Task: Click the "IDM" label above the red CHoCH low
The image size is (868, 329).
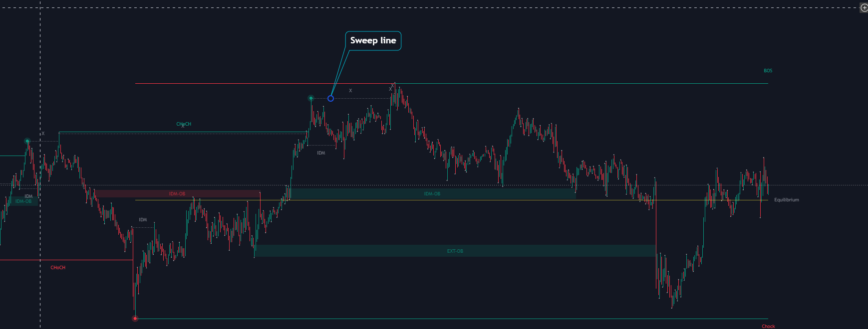Action: (x=143, y=220)
